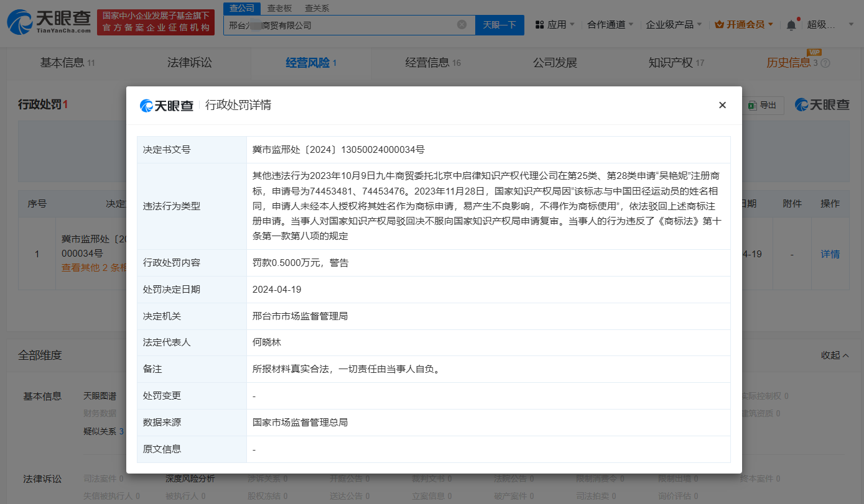Close the 行政处罚详情 dialog
Viewport: 864px width, 504px height.
[x=722, y=105]
